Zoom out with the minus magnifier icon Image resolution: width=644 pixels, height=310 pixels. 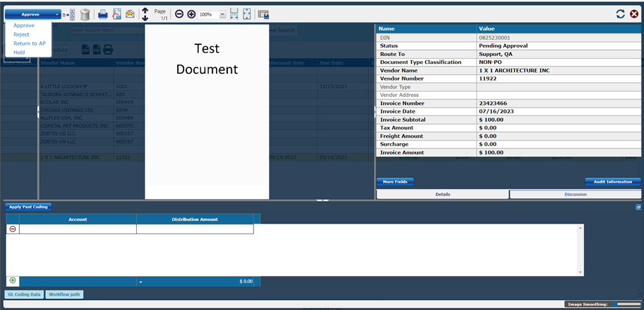pos(179,14)
